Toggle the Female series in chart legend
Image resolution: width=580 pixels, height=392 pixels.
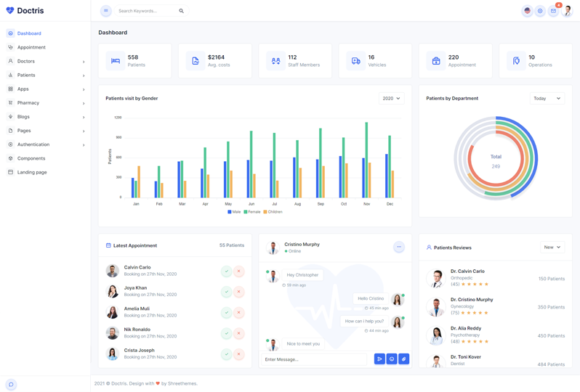click(x=252, y=212)
